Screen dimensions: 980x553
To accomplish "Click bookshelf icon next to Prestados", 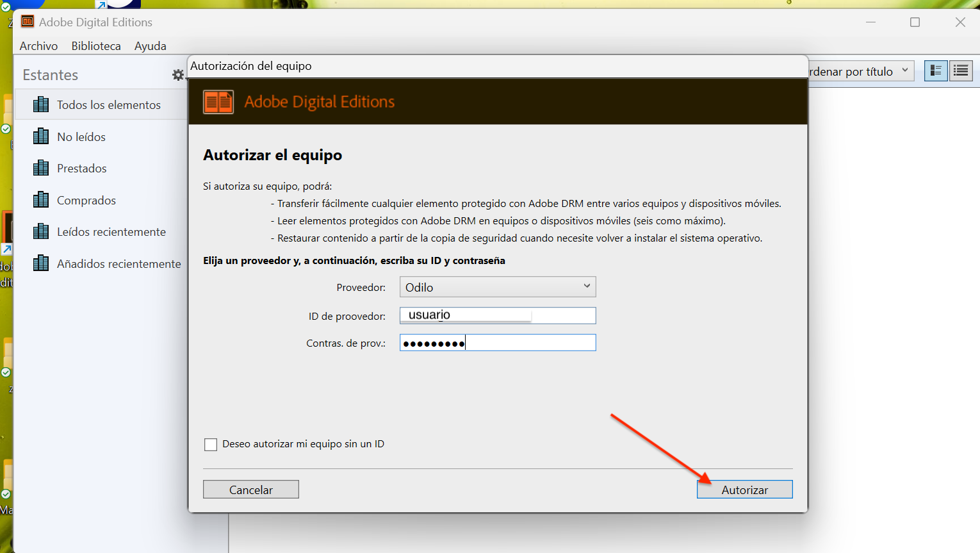I will click(41, 168).
